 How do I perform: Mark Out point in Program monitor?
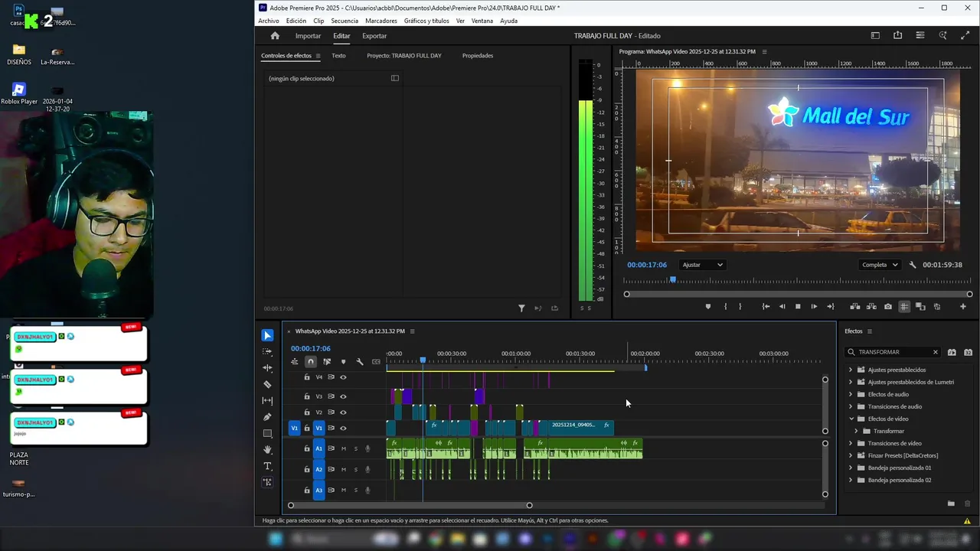(740, 307)
